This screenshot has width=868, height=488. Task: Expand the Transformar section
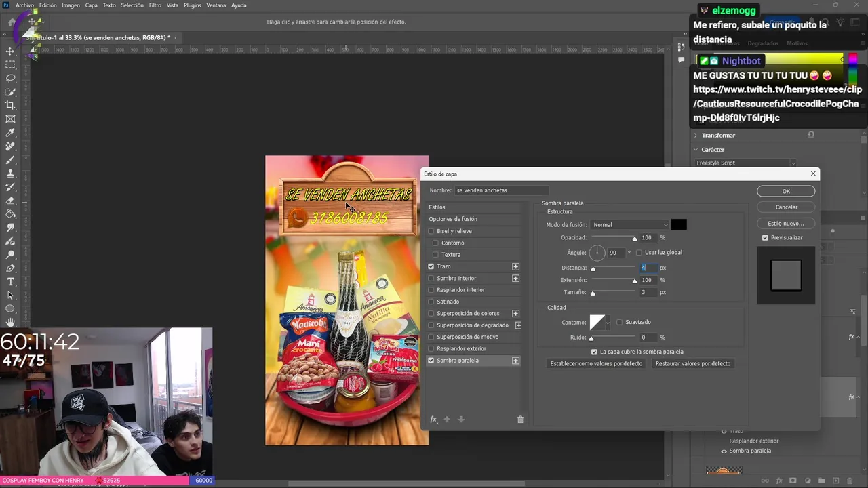click(x=695, y=135)
